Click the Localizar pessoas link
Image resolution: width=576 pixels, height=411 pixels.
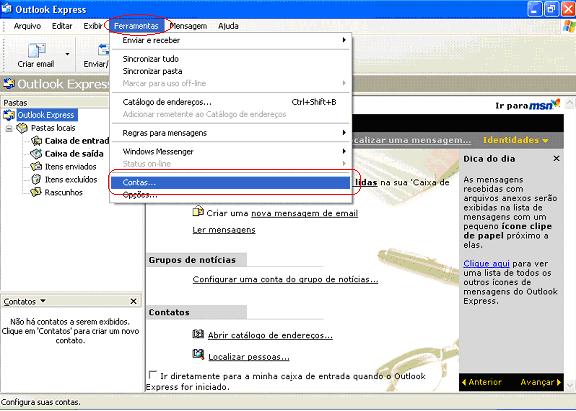tap(249, 357)
